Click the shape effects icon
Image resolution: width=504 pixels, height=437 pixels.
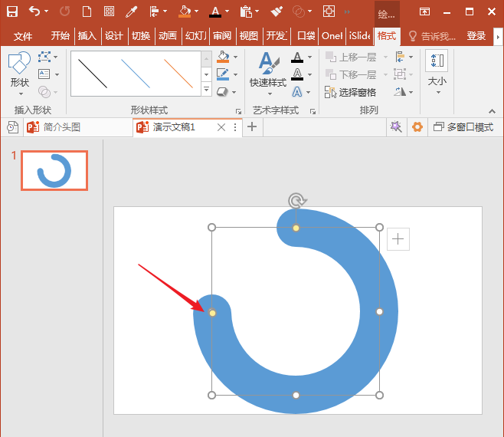pos(222,92)
